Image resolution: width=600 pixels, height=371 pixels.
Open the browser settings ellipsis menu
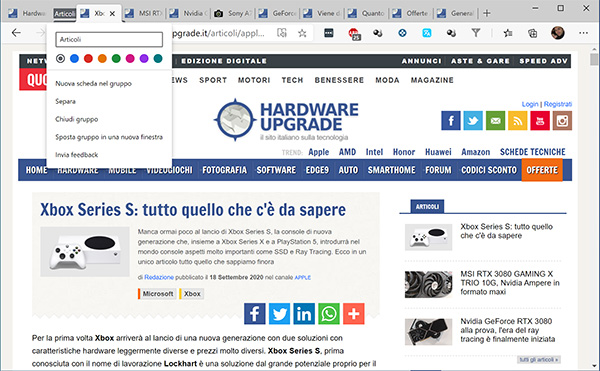tap(584, 33)
